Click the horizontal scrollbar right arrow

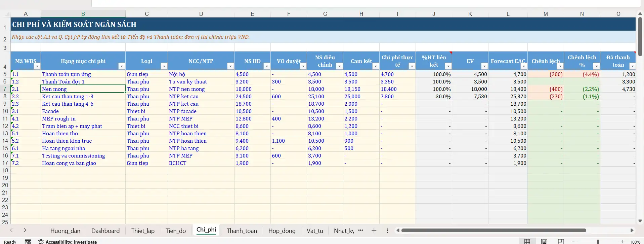632,231
